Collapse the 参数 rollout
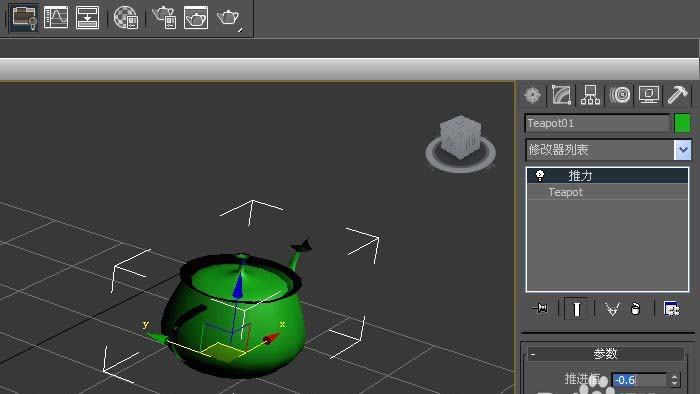 [605, 354]
